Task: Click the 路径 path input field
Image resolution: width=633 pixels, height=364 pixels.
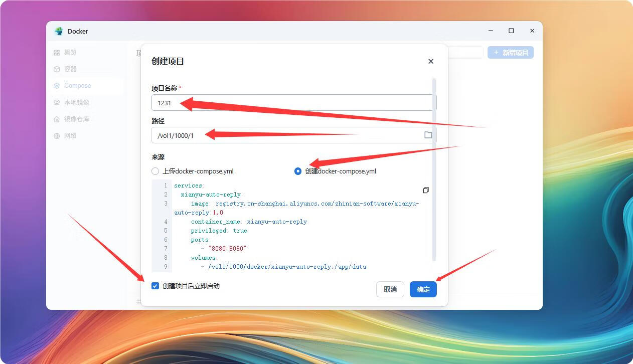Action: 294,135
